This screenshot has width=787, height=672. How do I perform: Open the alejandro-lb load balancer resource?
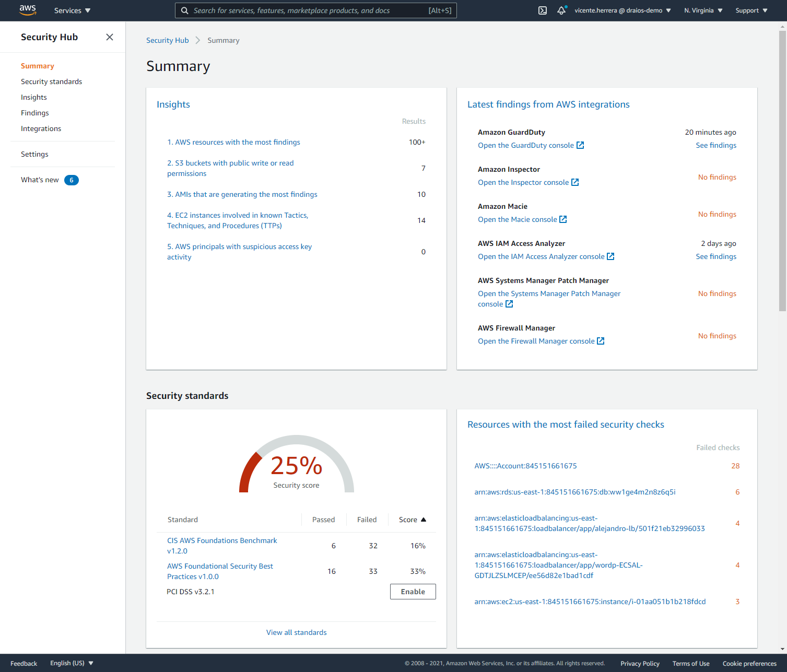pyautogui.click(x=590, y=523)
